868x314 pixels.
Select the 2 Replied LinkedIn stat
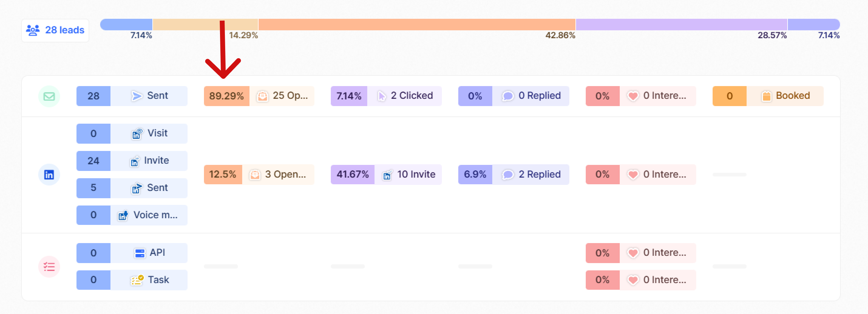click(513, 174)
